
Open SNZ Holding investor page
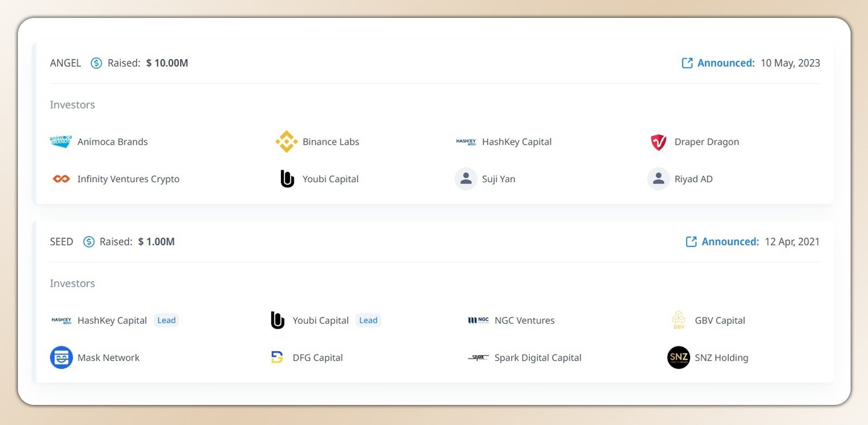coord(722,358)
